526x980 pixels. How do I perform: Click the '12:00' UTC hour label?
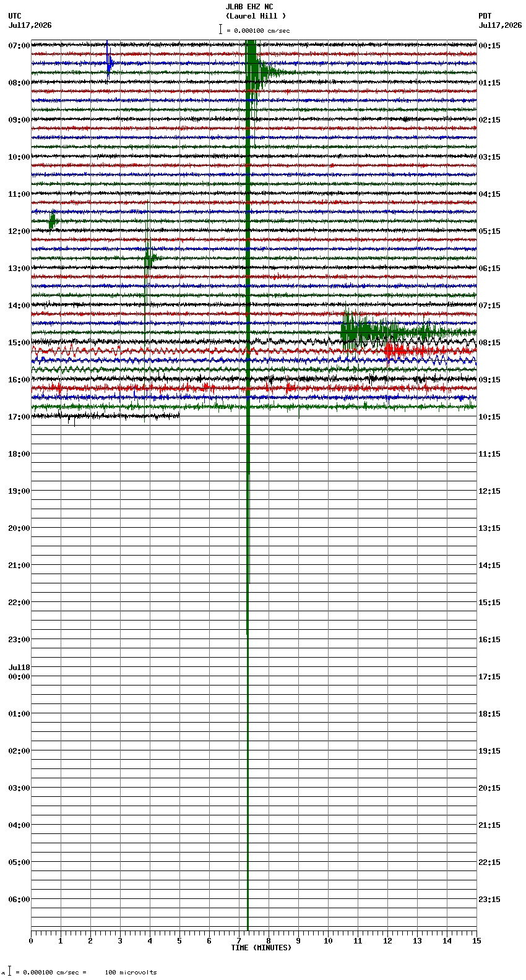tap(19, 231)
